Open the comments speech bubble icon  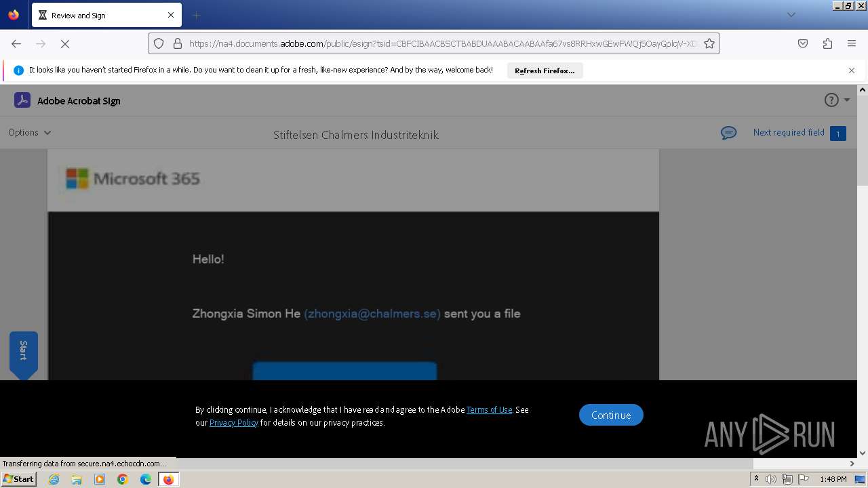tap(729, 133)
